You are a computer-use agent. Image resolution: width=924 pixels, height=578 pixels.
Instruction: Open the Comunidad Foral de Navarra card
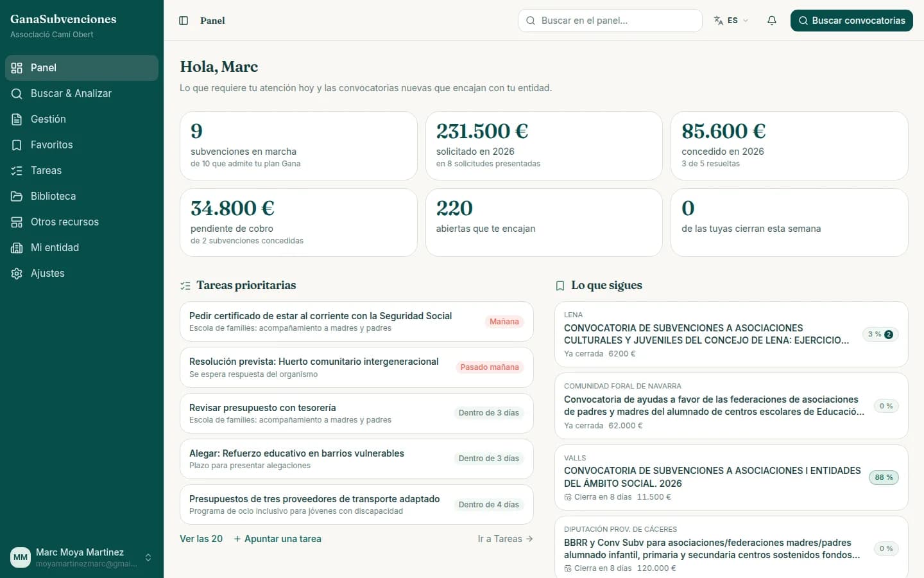click(732, 406)
